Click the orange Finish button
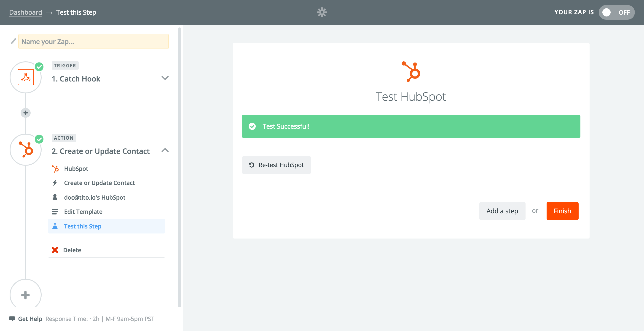This screenshot has height=331, width=644. [562, 211]
